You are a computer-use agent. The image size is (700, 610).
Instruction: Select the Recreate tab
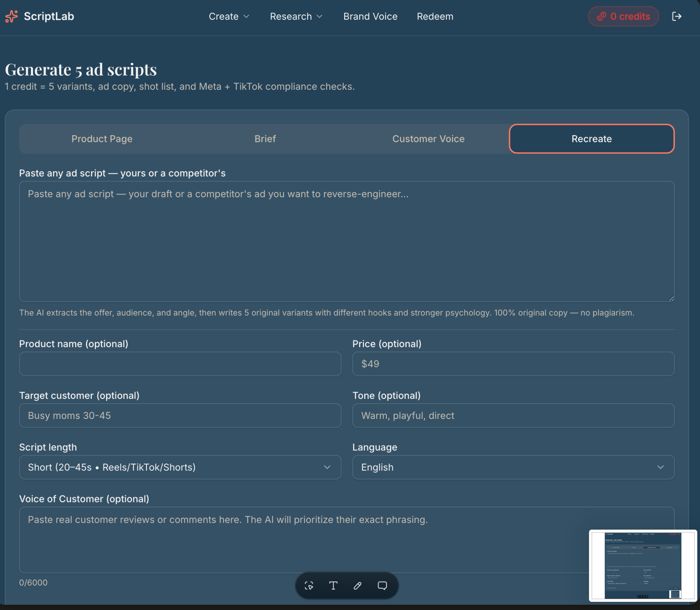(592, 139)
